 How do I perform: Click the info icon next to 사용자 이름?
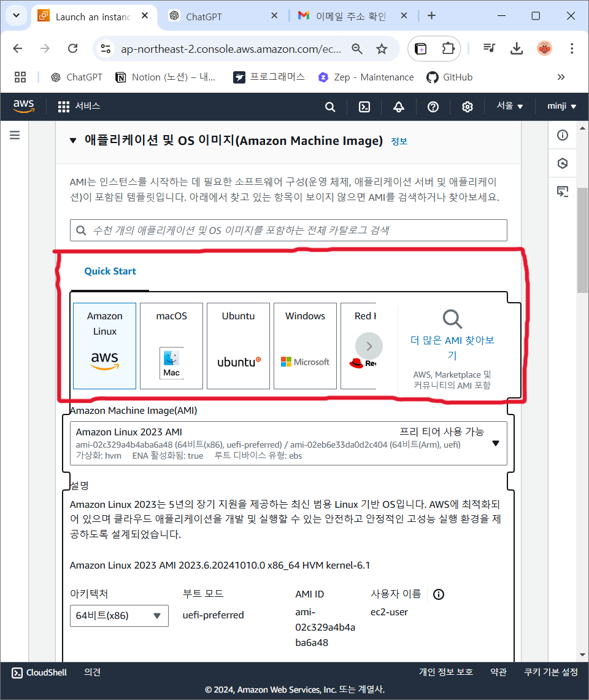pos(439,594)
